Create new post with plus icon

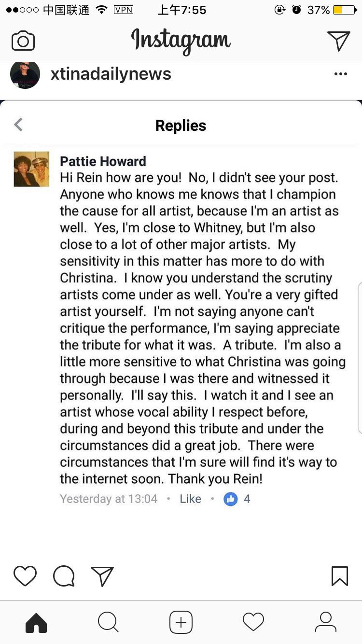point(181,622)
